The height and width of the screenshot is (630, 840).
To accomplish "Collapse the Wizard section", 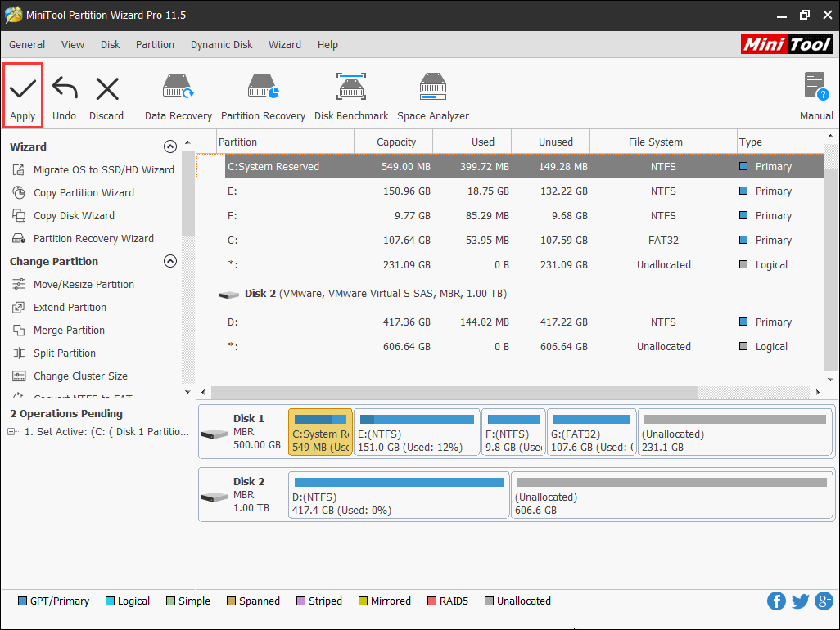I will coord(169,146).
